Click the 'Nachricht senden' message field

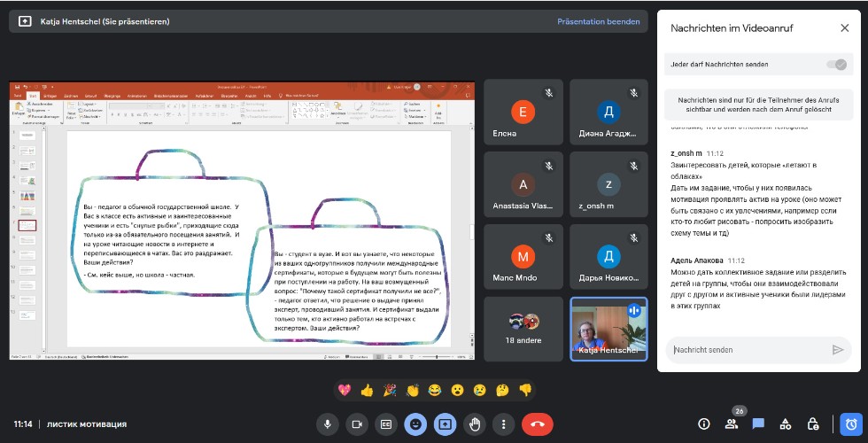point(748,350)
